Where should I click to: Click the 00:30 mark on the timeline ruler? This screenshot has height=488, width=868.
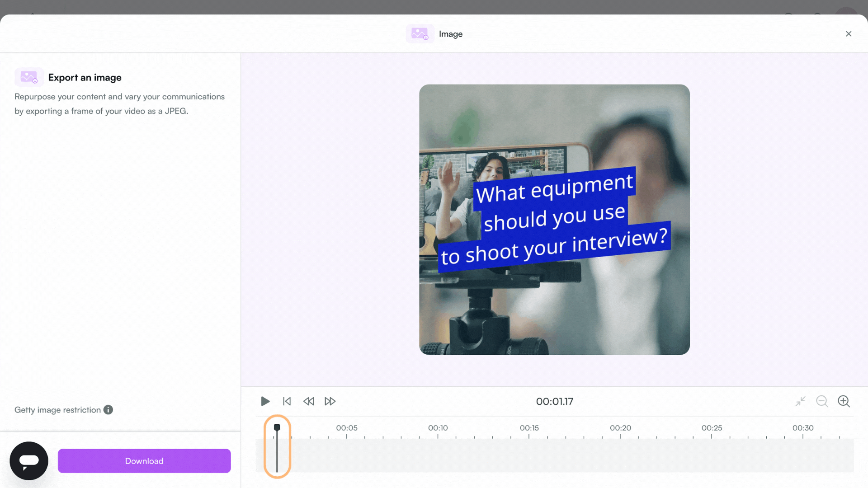coord(803,428)
